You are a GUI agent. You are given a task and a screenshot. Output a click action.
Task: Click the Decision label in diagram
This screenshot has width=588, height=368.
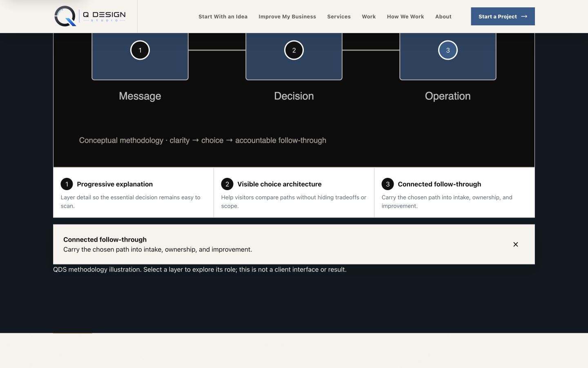pyautogui.click(x=294, y=96)
